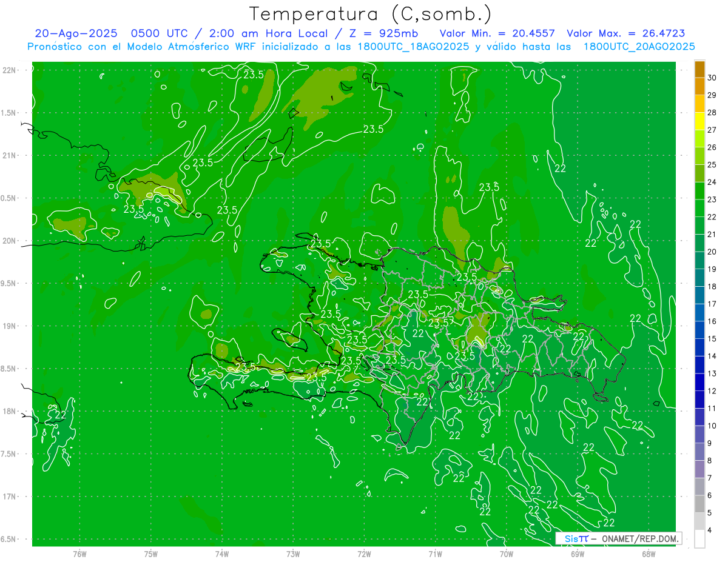Screen dimensions: 728x562
Task: Click the latitude axis label "19N"
Action: coord(9,326)
